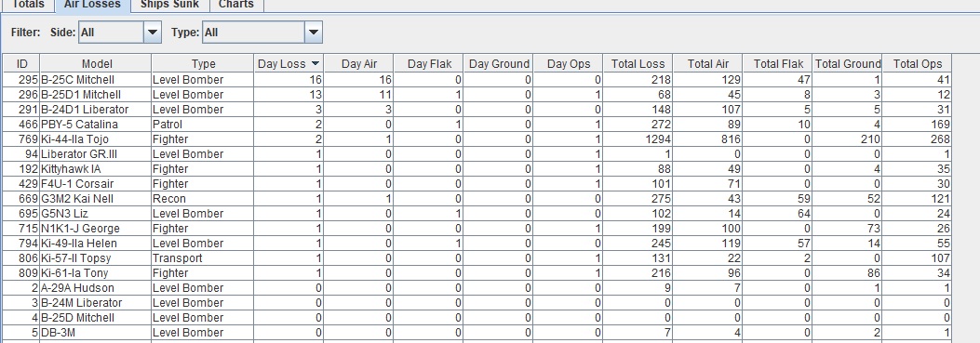The width and height of the screenshot is (980, 343).
Task: Select the DB-3M model cell
Action: [96, 333]
